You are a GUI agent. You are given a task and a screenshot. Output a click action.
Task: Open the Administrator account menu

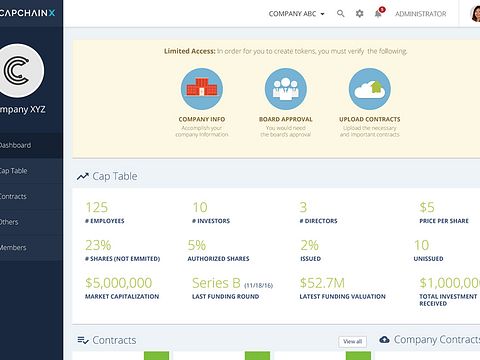click(x=420, y=14)
